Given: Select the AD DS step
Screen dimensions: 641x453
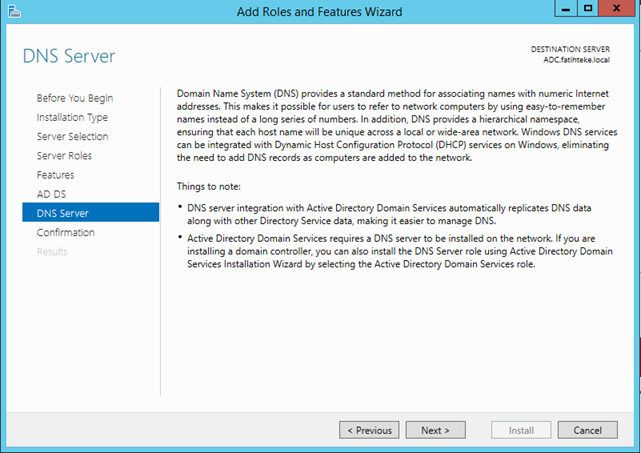Looking at the screenshot, I should click(x=52, y=194).
